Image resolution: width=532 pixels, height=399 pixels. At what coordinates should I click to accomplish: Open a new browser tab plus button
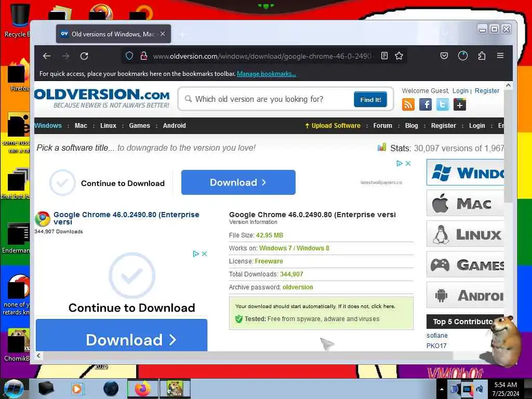click(x=182, y=34)
